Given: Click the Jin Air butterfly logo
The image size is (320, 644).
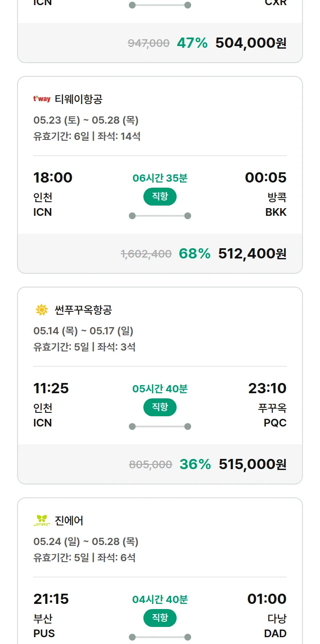Looking at the screenshot, I should pos(42,520).
